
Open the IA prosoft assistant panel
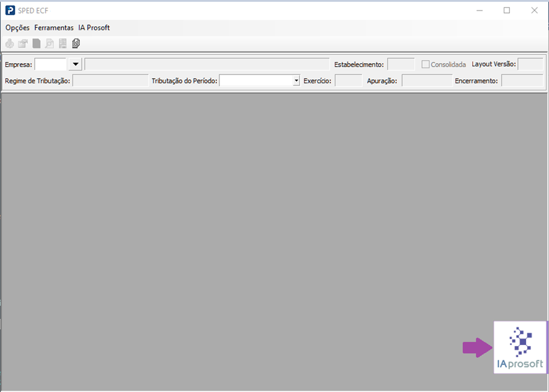pos(520,347)
